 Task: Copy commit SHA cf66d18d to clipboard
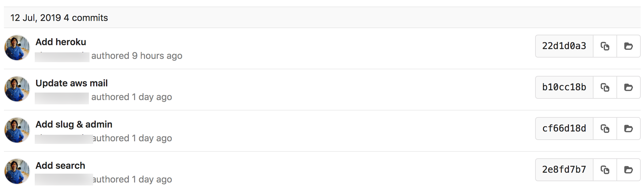coord(605,129)
